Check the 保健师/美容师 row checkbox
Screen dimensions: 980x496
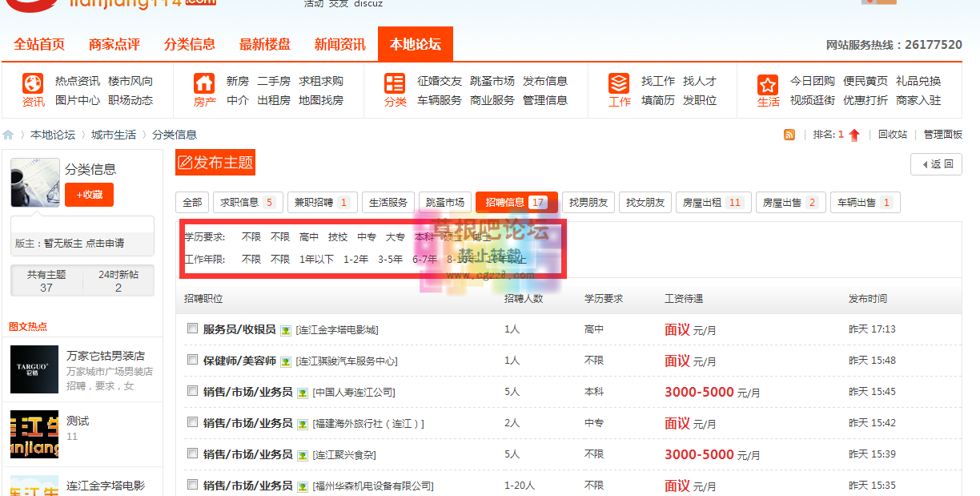[192, 360]
